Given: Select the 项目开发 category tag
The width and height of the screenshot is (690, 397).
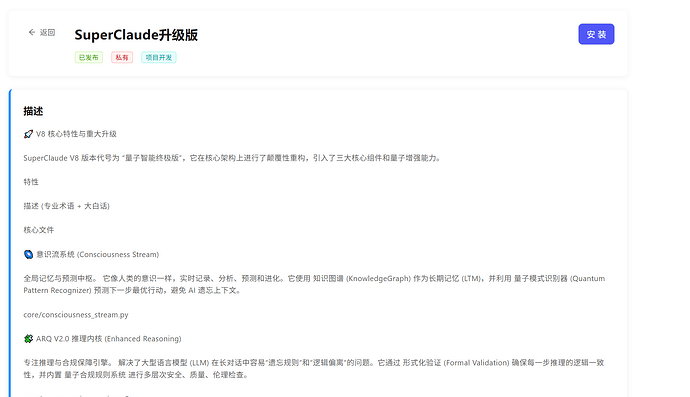Looking at the screenshot, I should [x=159, y=58].
